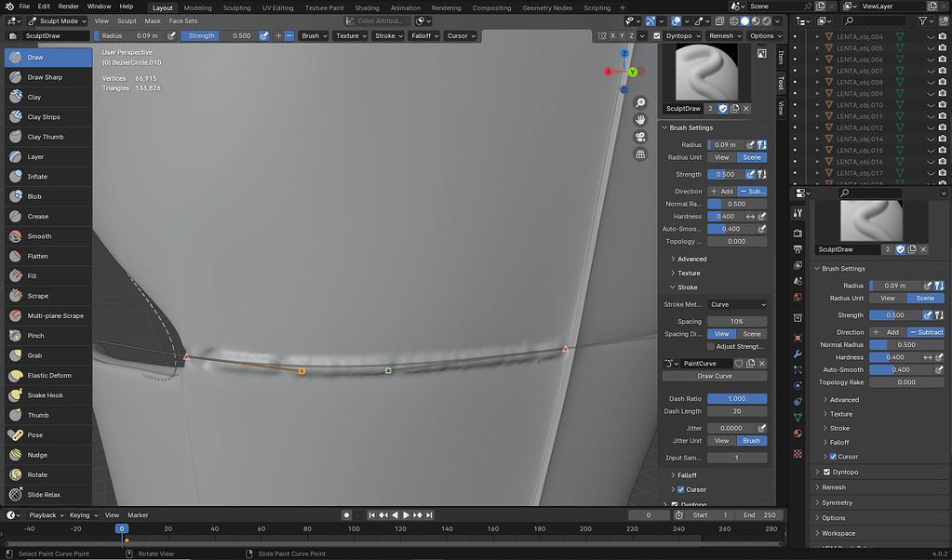Choose the Rotate brush
The image size is (952, 560).
tap(48, 474)
